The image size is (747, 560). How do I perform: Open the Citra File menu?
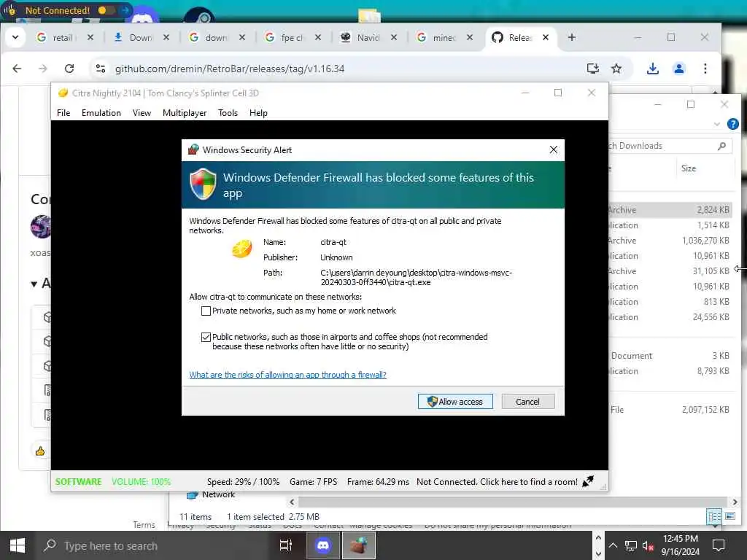(63, 113)
